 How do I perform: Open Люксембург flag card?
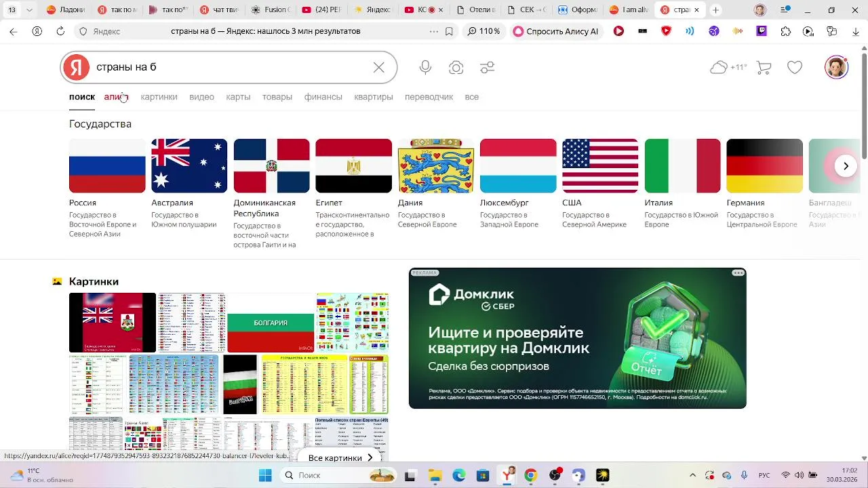[518, 184]
